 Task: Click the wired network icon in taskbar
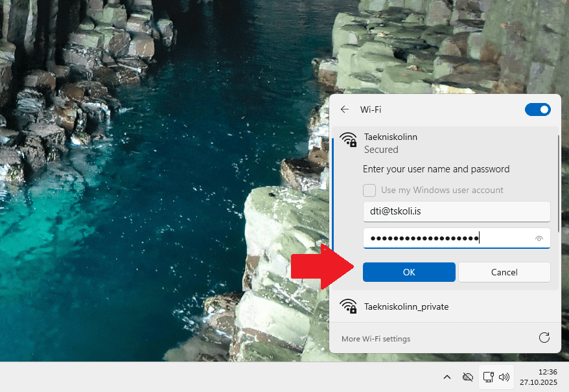click(489, 377)
